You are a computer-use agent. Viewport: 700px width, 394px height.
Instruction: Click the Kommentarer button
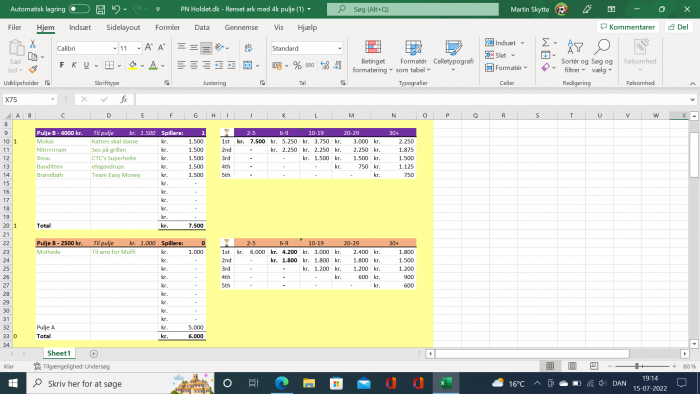pos(628,27)
